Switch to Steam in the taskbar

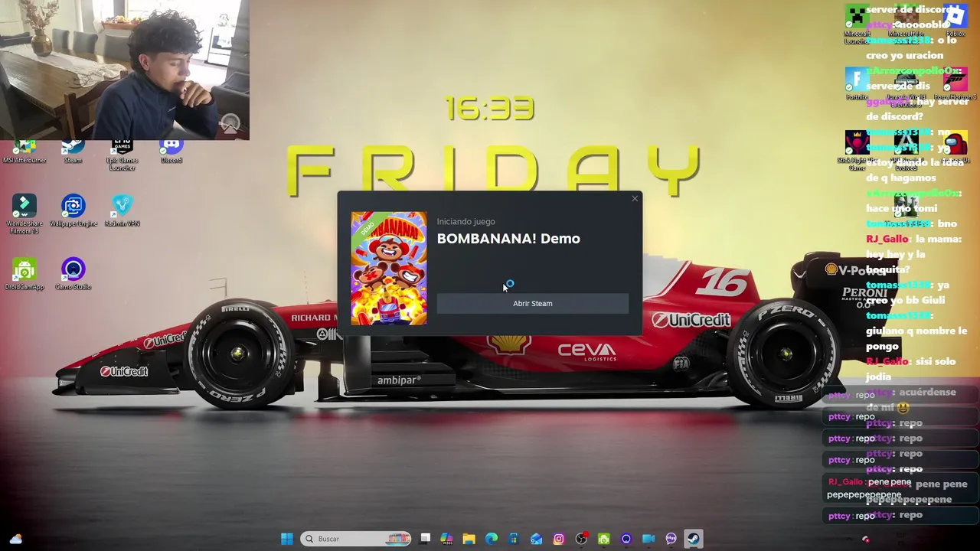pyautogui.click(x=693, y=539)
